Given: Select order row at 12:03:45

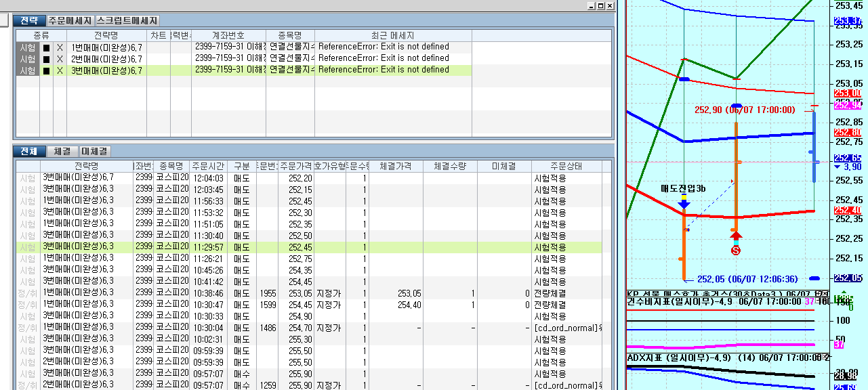Looking at the screenshot, I should click(x=308, y=190).
